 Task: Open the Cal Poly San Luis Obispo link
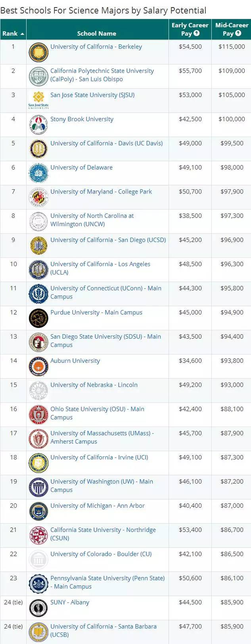point(102,75)
